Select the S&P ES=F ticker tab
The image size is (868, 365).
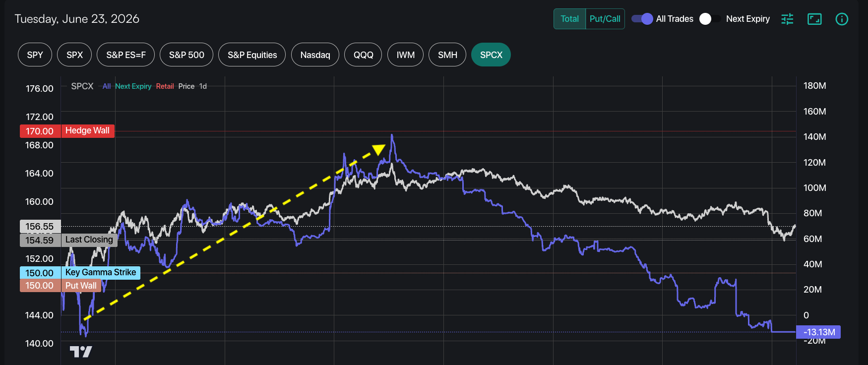(126, 55)
